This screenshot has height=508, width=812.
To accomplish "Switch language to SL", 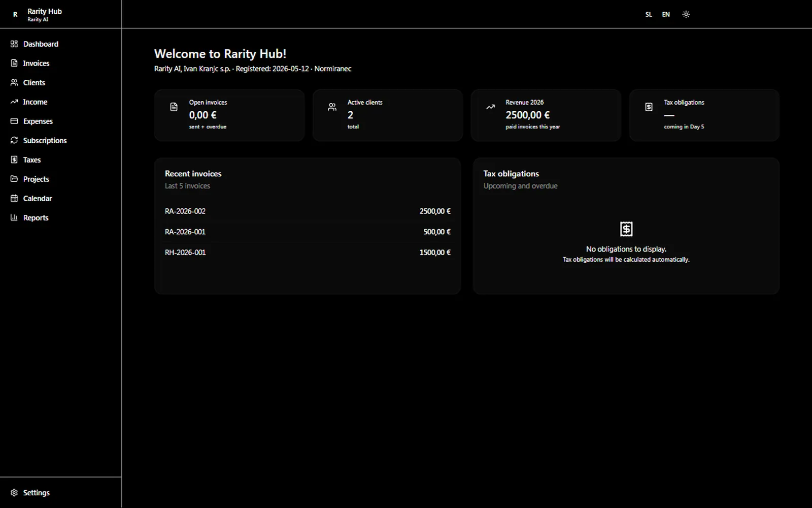I will pos(649,14).
